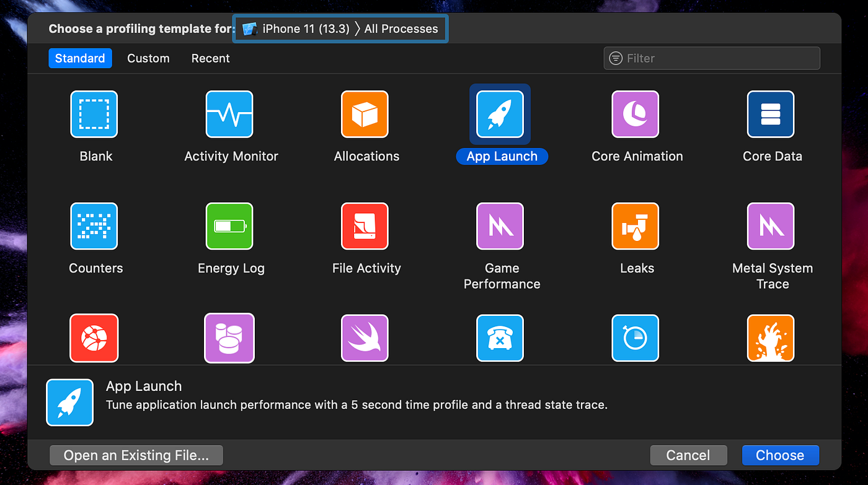Screen dimensions: 868x485
Task: Pick the Core Data database icon
Action: 771,114
